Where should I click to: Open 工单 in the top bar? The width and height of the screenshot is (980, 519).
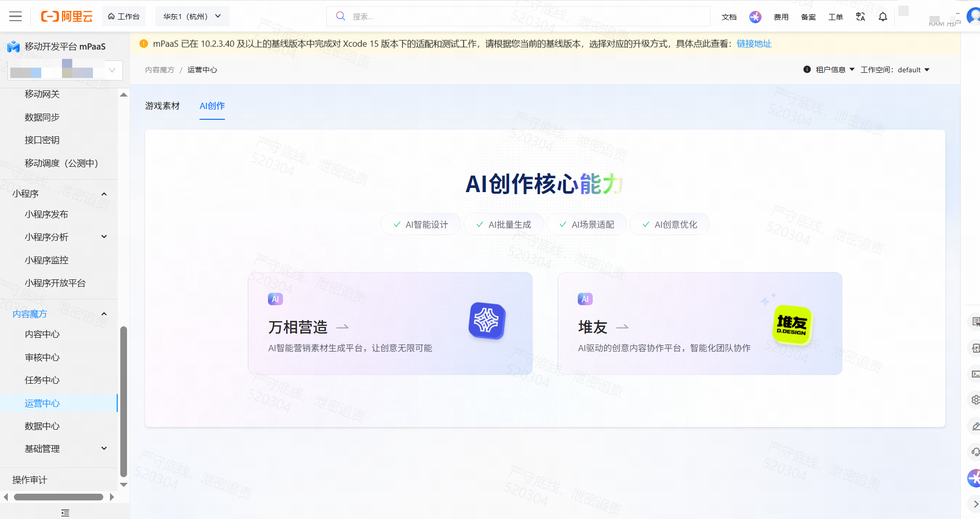(836, 17)
